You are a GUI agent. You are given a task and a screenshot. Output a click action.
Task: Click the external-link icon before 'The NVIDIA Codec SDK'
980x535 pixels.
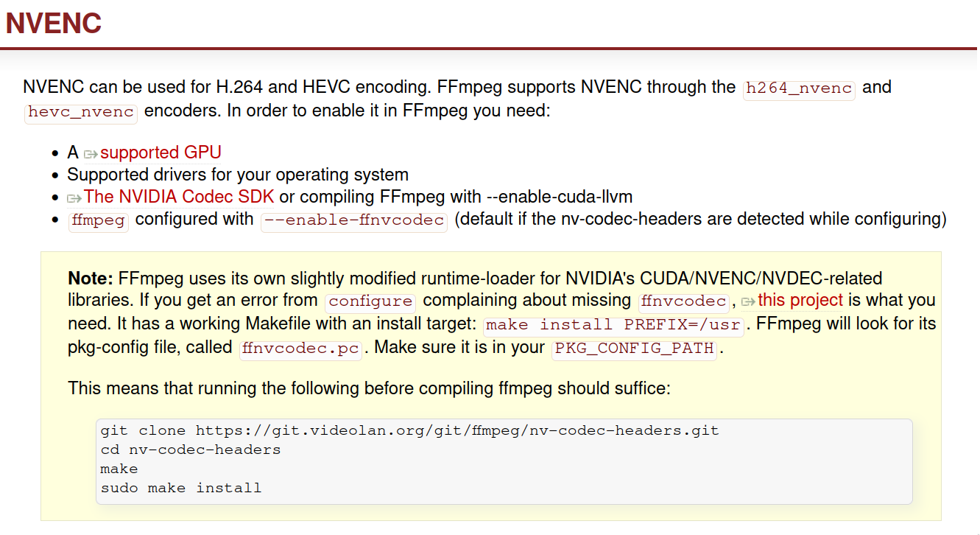[74, 198]
